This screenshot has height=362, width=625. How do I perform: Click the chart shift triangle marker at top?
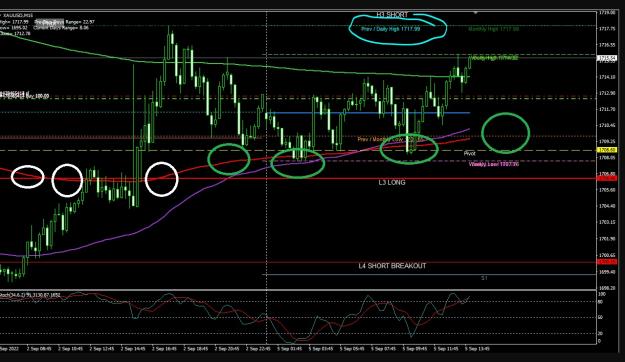pos(475,13)
